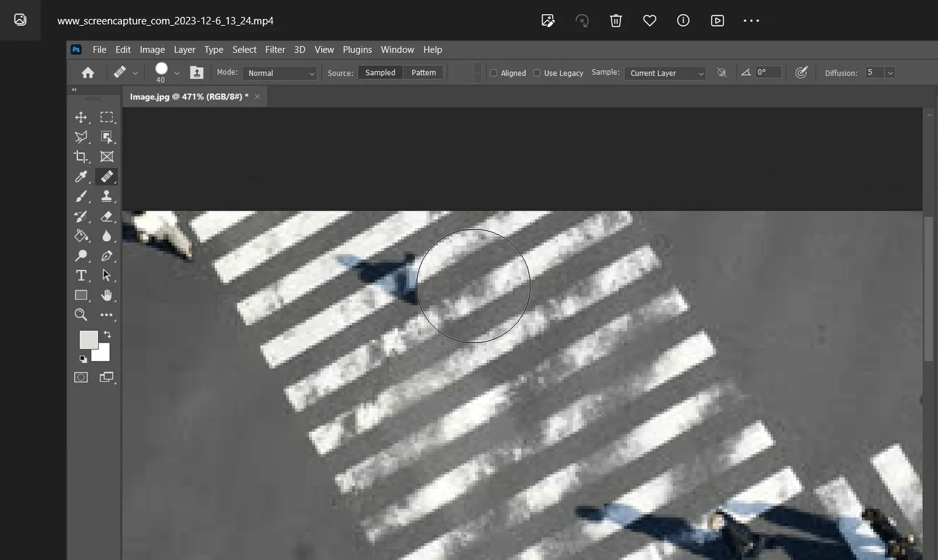Select the Paint Bucket tool

point(81,236)
